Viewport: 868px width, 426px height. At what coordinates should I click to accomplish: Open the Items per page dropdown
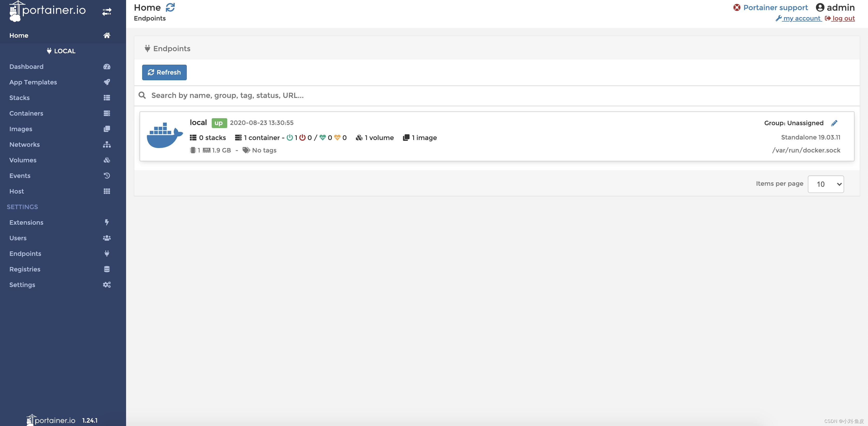825,184
